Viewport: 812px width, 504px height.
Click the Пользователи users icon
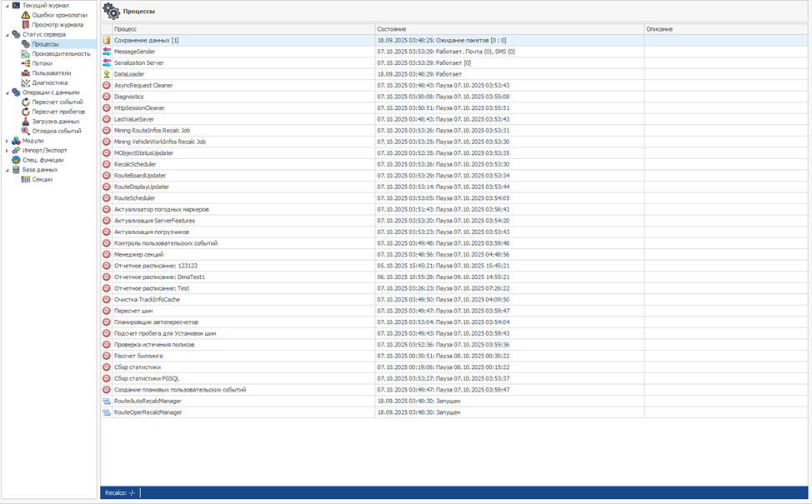[x=25, y=73]
